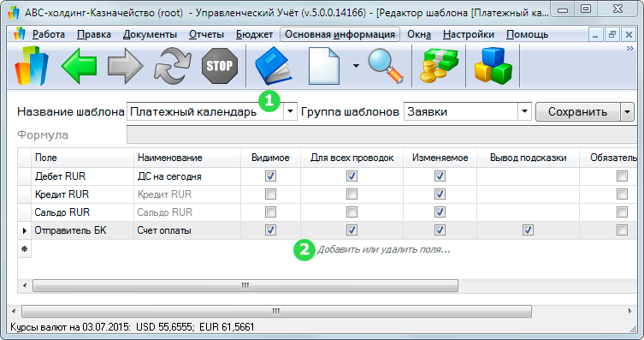Click the Для всех проводок column header

pos(352,158)
